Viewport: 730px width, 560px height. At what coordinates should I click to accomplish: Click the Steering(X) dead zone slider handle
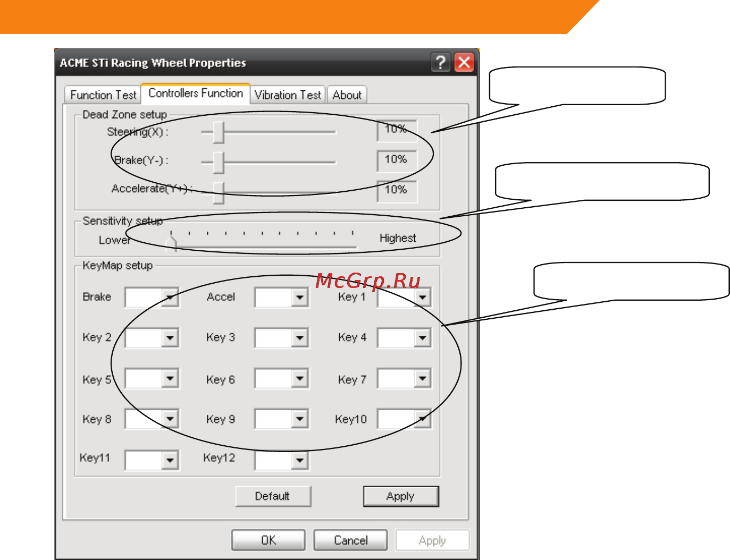tap(219, 132)
